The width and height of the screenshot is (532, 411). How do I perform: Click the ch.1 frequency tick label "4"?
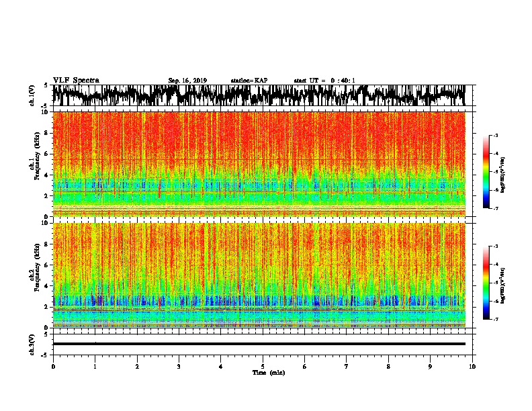[x=47, y=175]
